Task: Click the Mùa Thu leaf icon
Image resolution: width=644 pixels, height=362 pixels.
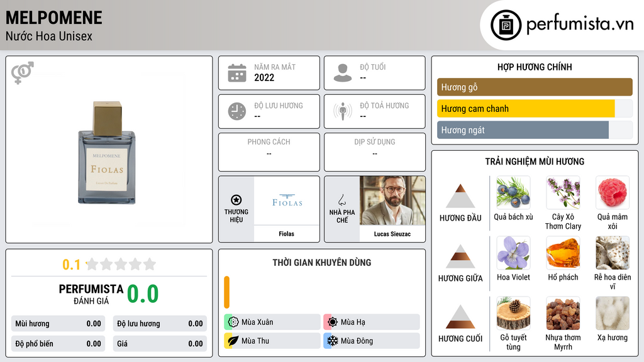Action: coord(233,341)
